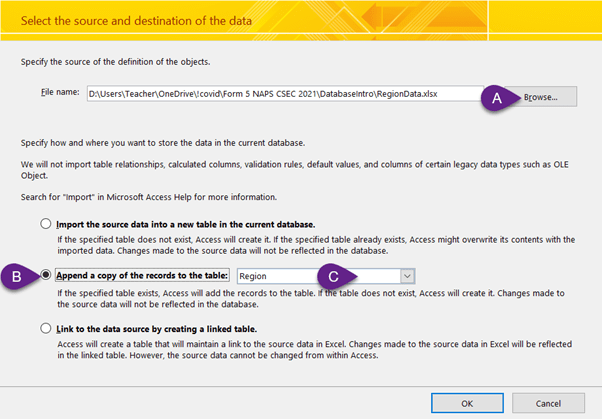Click the purple A annotation marker
Viewport: 602px width, 419px height.
click(495, 96)
